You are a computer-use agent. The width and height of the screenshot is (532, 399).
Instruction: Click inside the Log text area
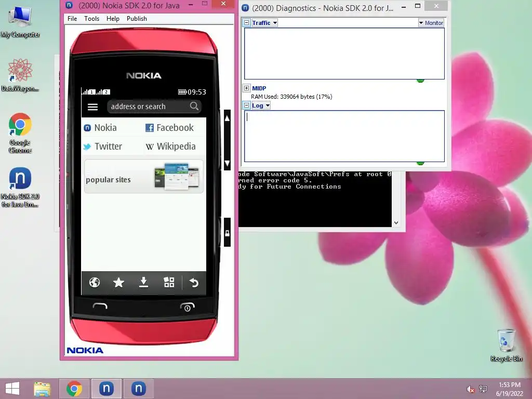344,136
